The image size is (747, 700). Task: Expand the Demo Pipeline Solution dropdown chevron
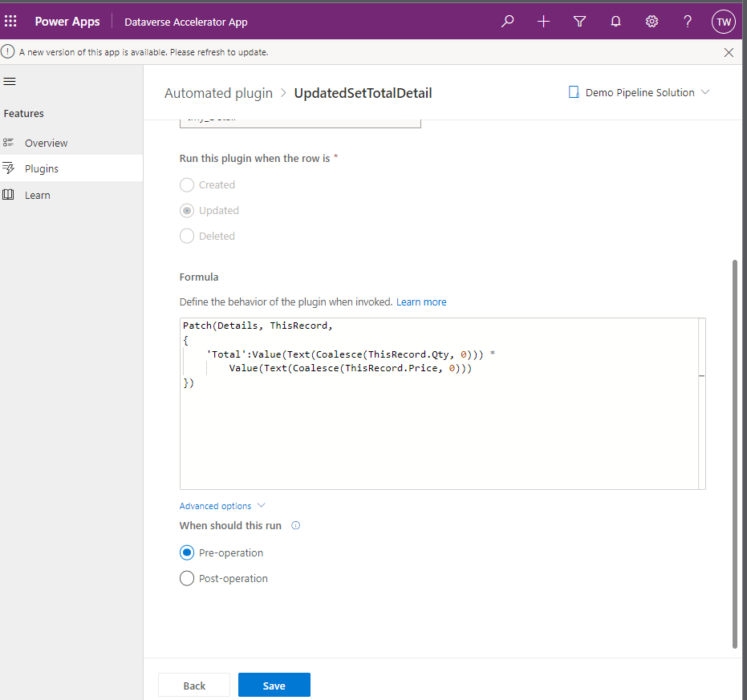pyautogui.click(x=705, y=92)
